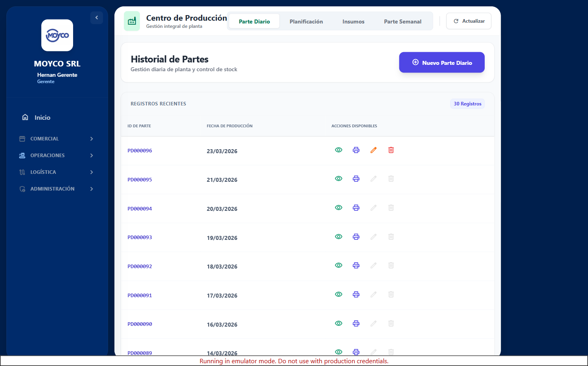Viewport: 588px width, 366px height.
Task: Click the trash icon for PD000095
Action: coord(391,179)
